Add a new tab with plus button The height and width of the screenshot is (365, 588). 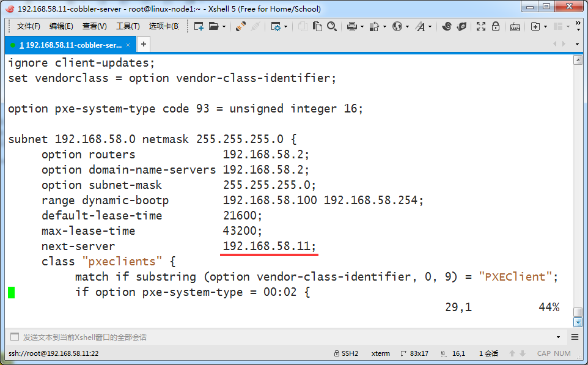tap(144, 44)
